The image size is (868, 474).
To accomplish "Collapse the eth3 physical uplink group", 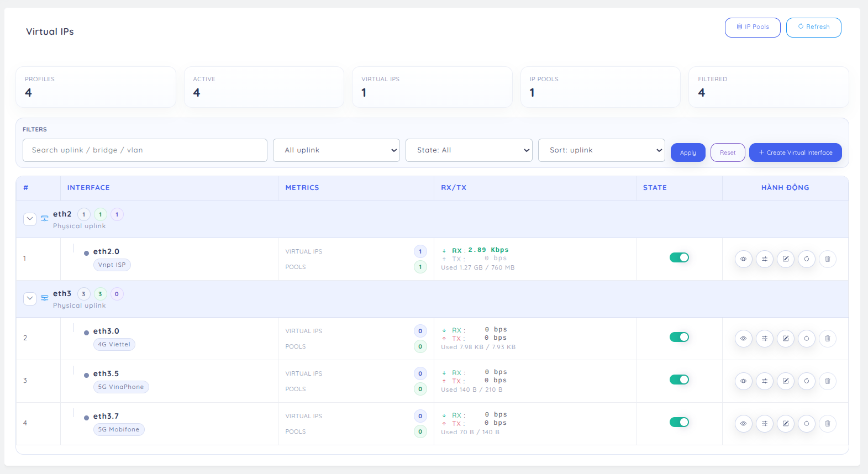I will (30, 298).
